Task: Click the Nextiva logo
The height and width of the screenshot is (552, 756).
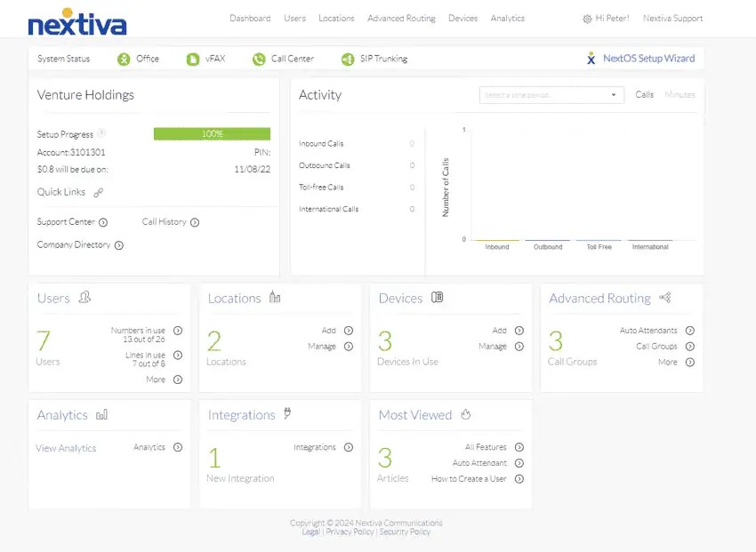Action: click(77, 22)
